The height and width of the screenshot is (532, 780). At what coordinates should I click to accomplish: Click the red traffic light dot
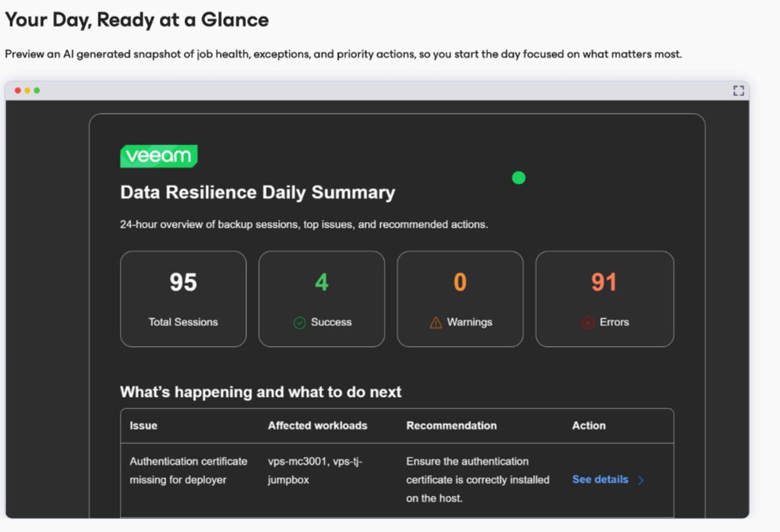pos(17,89)
